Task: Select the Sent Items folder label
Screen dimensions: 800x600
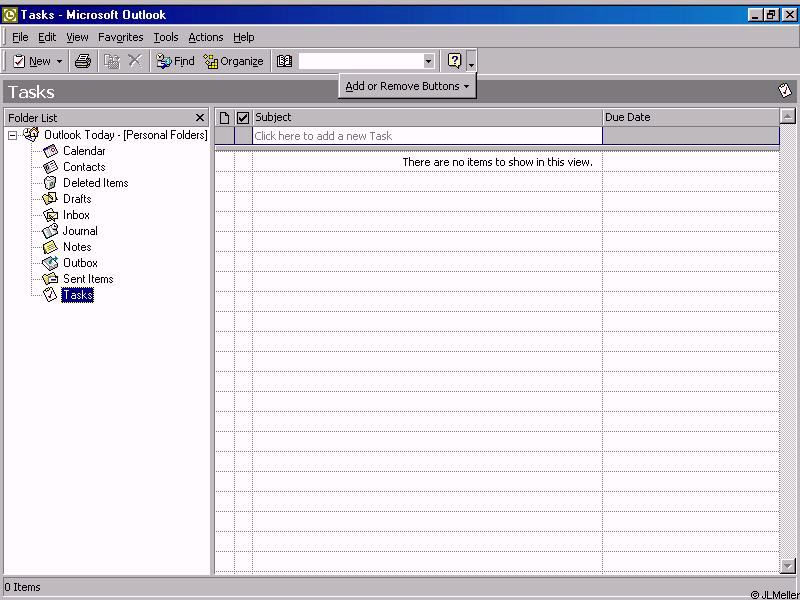Action: 88,279
